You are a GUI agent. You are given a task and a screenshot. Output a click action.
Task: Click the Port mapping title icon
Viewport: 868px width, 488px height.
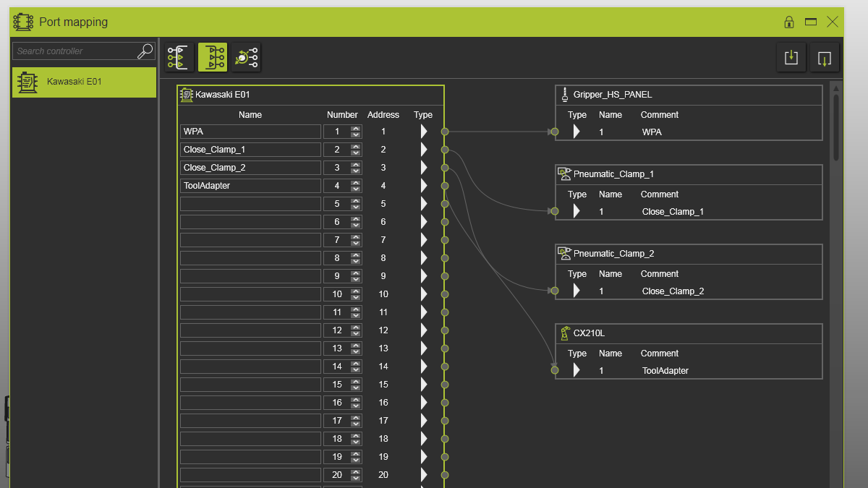[x=23, y=22]
